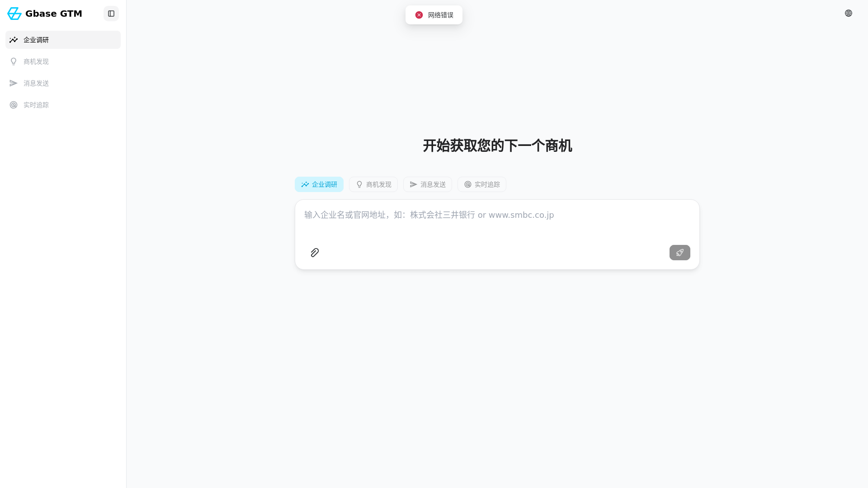Focus the company name input field
The height and width of the screenshot is (488, 868).
[497, 221]
